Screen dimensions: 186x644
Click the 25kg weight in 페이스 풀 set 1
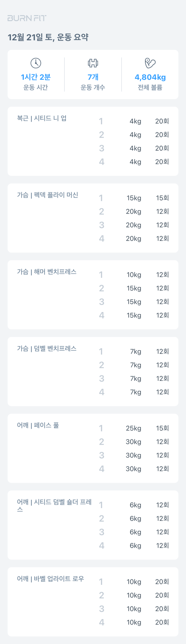pos(133,428)
